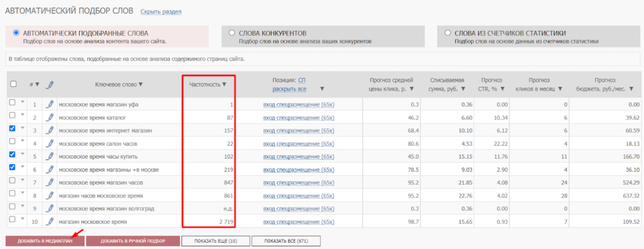644x249 pixels.
Task: Check row 4 'московское время салон часов'
Action: 13,141
